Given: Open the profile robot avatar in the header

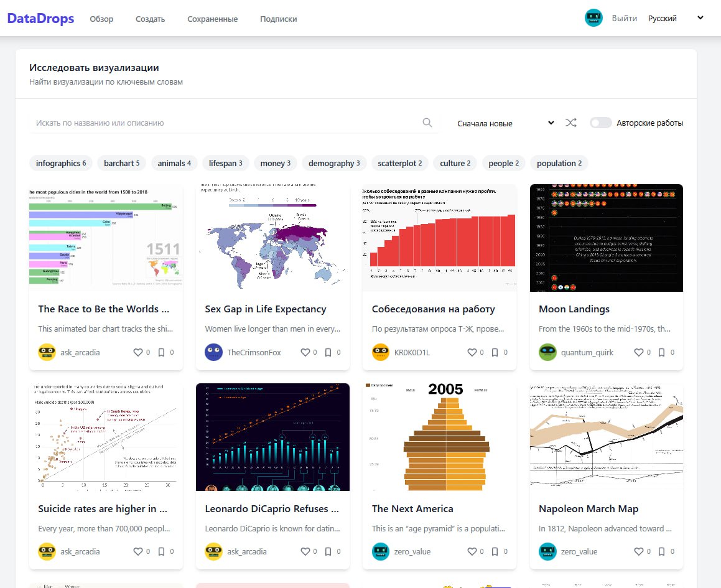Looking at the screenshot, I should [593, 18].
